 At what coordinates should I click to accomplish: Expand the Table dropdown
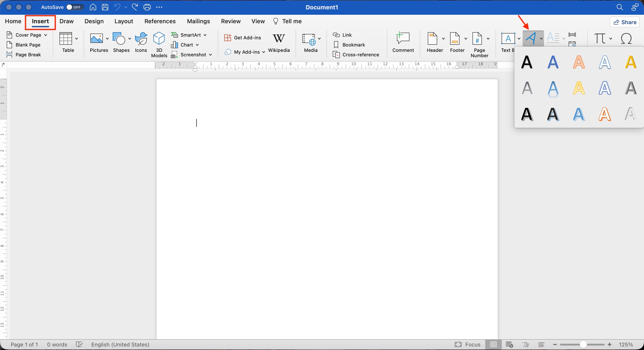(76, 38)
